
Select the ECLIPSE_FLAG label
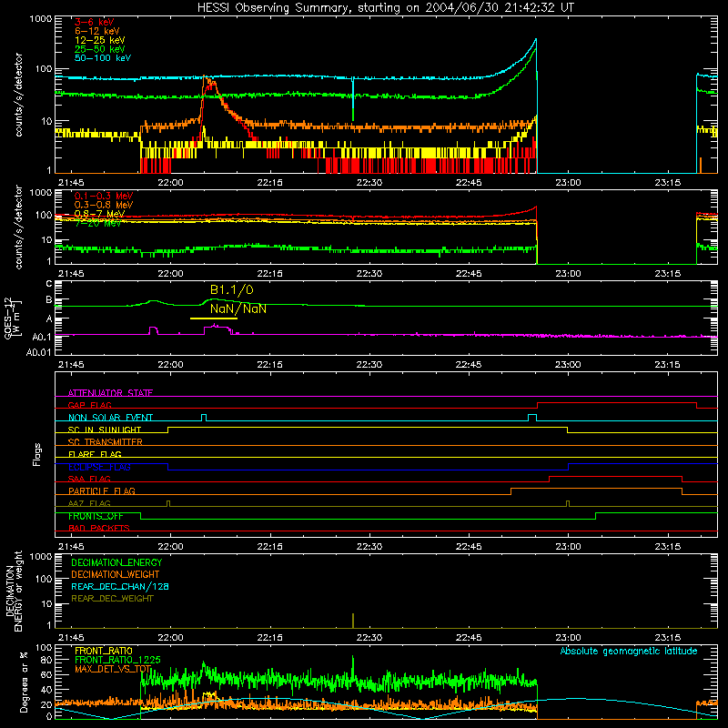[x=99, y=467]
